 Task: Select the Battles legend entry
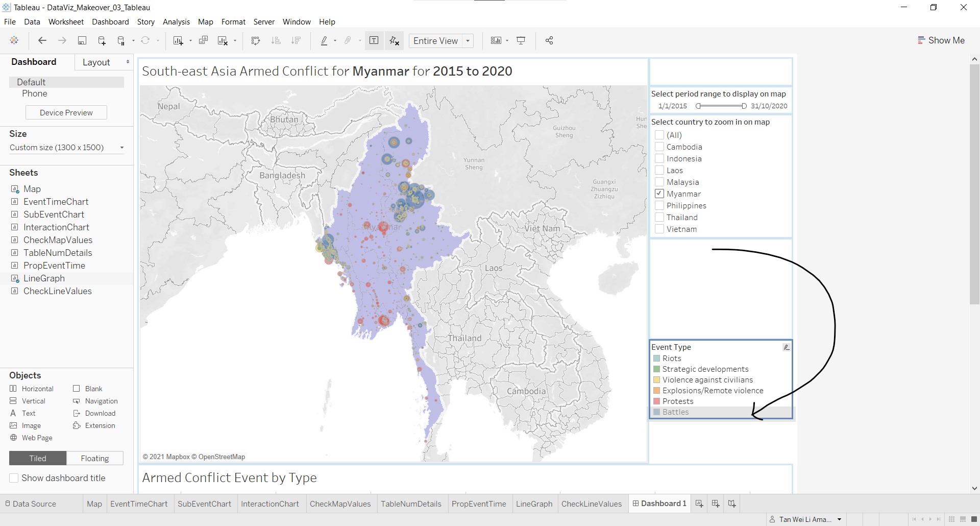[675, 412]
